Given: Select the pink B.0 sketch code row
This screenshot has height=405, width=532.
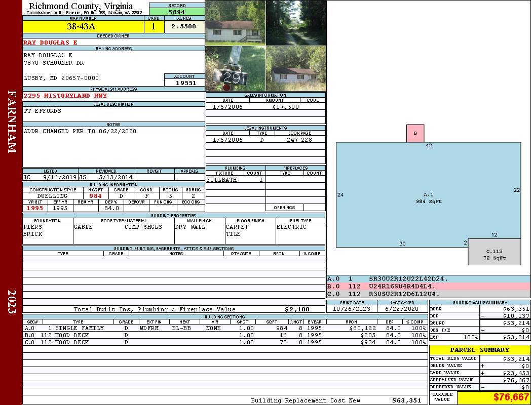Looking at the screenshot, I should tap(428, 286).
